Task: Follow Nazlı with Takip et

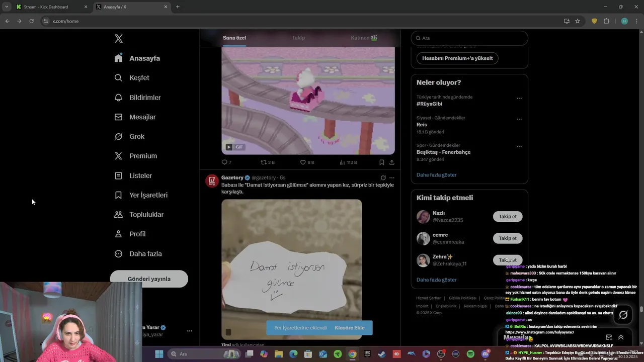Action: click(x=508, y=217)
